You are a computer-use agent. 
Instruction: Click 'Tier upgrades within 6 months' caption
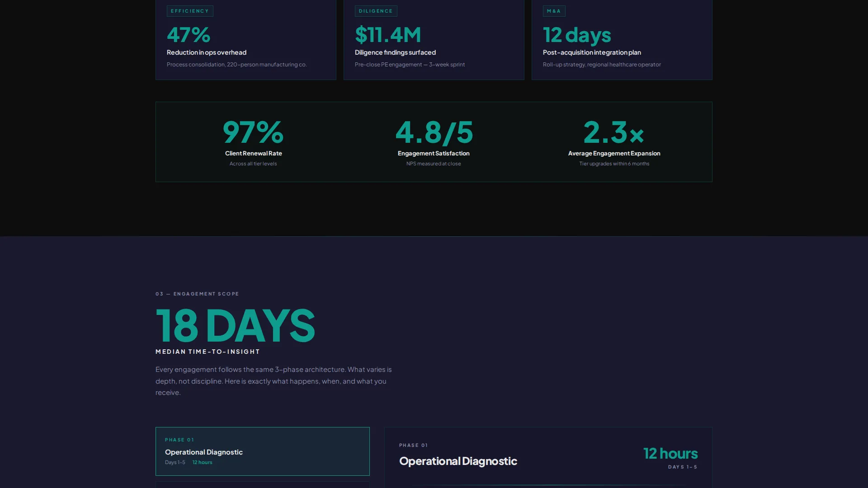tap(614, 164)
